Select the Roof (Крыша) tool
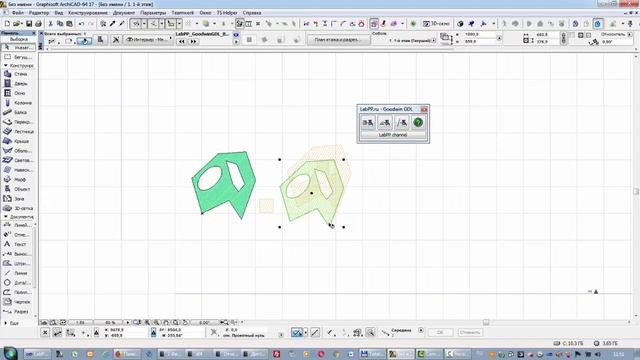The width and height of the screenshot is (640, 360). [18, 141]
